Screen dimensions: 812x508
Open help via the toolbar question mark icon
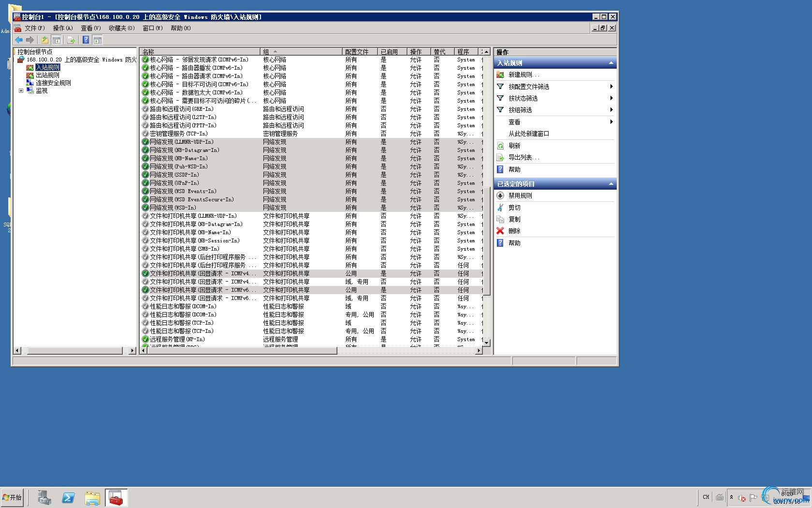86,40
